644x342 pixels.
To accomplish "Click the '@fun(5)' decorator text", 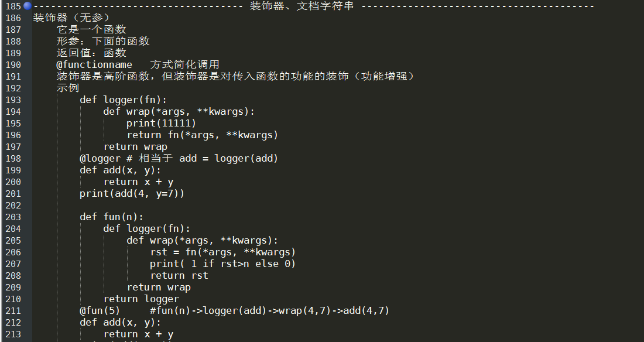I will pyautogui.click(x=100, y=311).
